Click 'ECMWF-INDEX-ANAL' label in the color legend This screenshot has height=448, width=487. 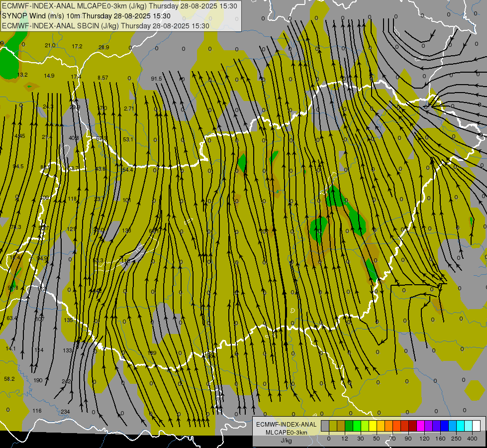(x=286, y=425)
